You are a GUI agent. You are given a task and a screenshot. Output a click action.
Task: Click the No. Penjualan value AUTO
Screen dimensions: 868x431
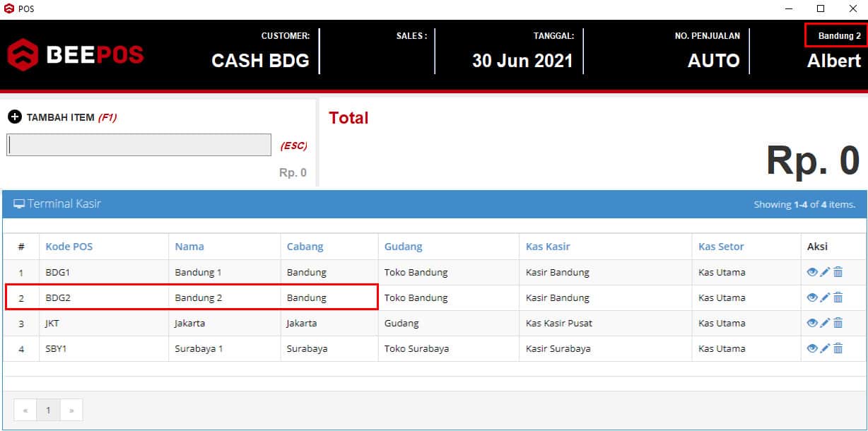(x=714, y=61)
